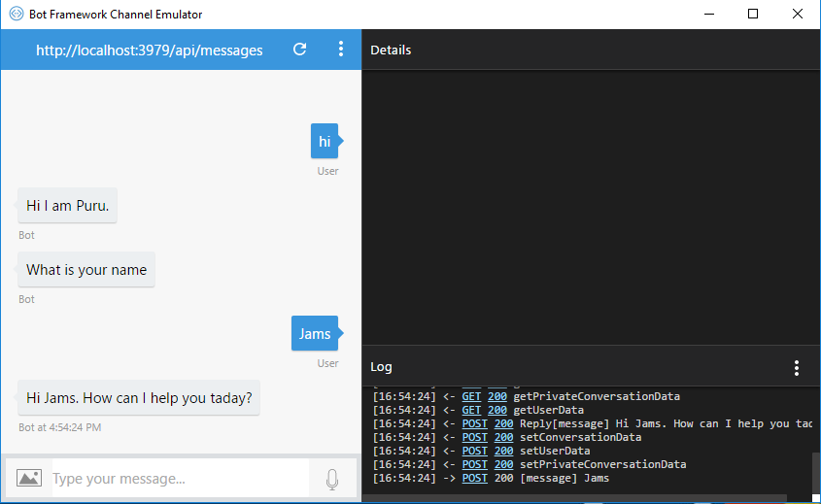Viewport: 821px width, 504px height.
Task: Click the Log horizontal scrollbar
Action: (x=574, y=497)
